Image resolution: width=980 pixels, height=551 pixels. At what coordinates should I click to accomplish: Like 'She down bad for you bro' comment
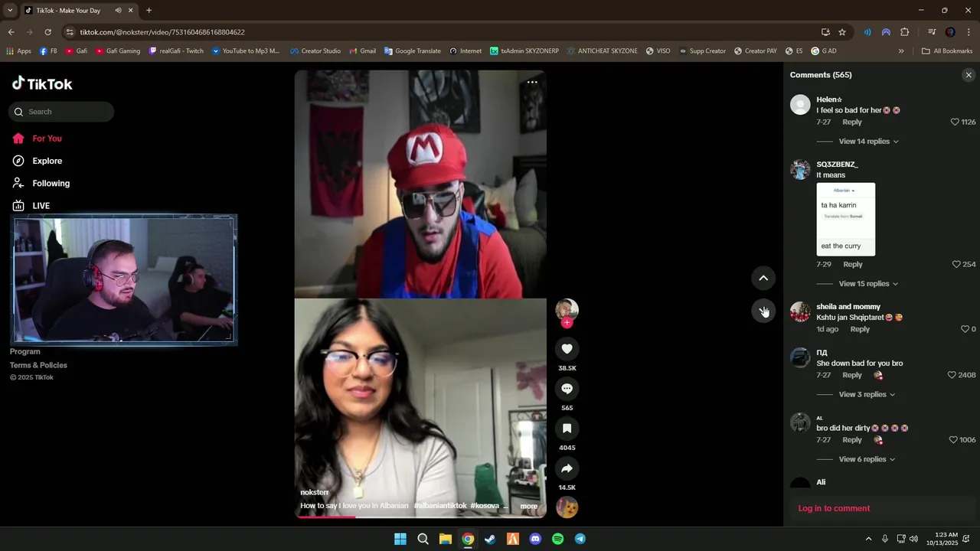pos(952,376)
